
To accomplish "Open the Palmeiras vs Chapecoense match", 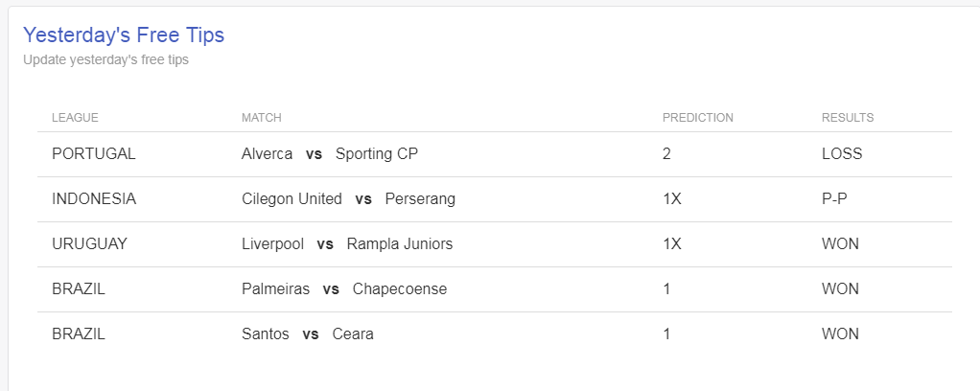I will (x=344, y=289).
